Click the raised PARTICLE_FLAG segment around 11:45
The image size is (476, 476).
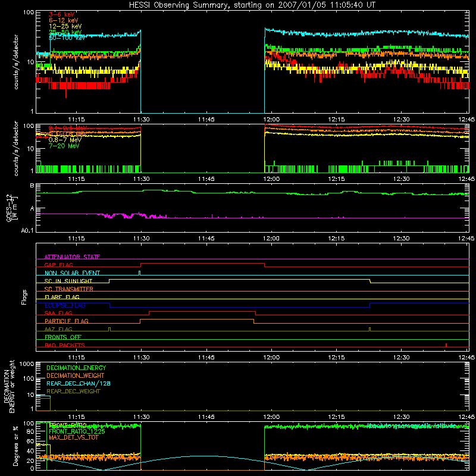197,320
